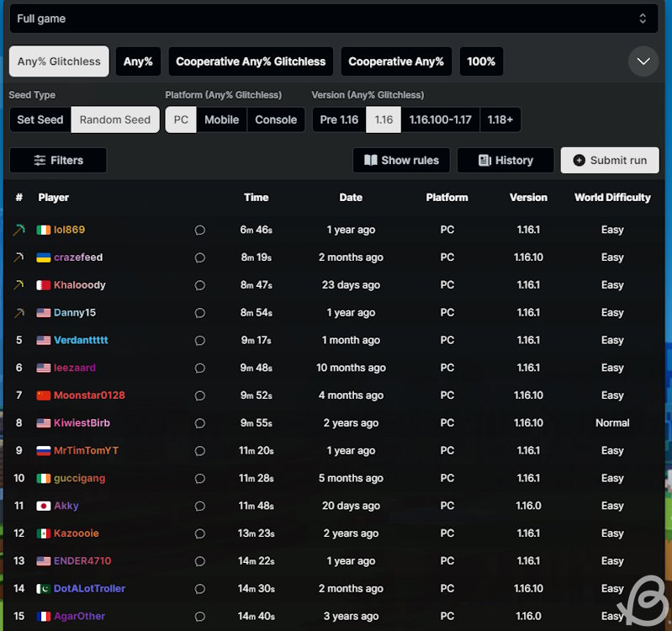
Task: Select the Pre 1.16 version filter
Action: 339,119
